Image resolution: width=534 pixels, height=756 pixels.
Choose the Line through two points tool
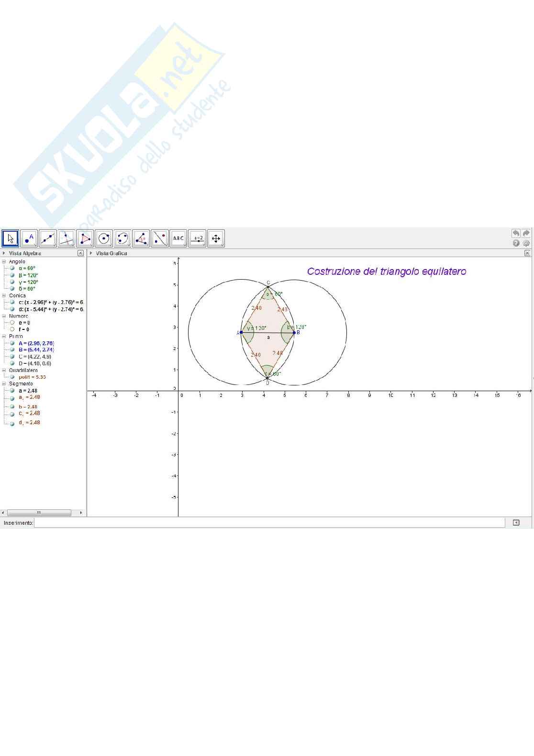point(47,238)
